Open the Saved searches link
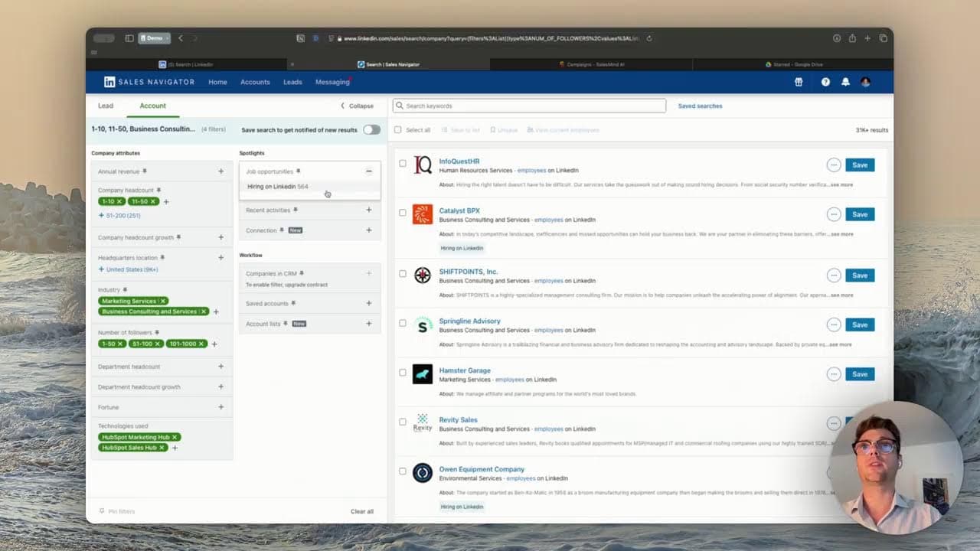Image resolution: width=980 pixels, height=551 pixels. pyautogui.click(x=700, y=106)
